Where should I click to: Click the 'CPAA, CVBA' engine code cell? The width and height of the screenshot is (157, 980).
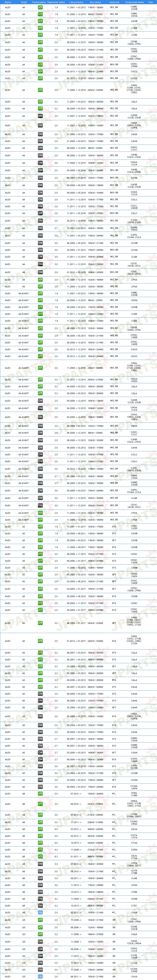pyautogui.click(x=134, y=794)
